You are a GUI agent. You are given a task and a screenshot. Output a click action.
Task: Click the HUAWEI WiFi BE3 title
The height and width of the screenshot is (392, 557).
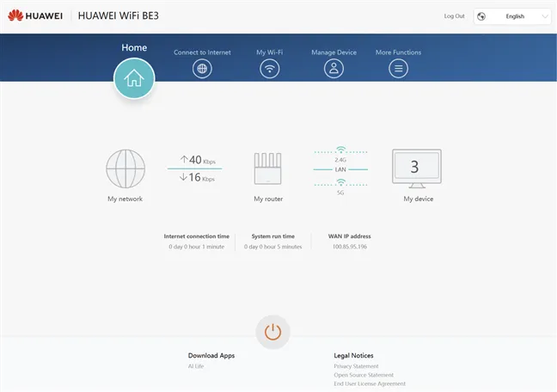(119, 15)
